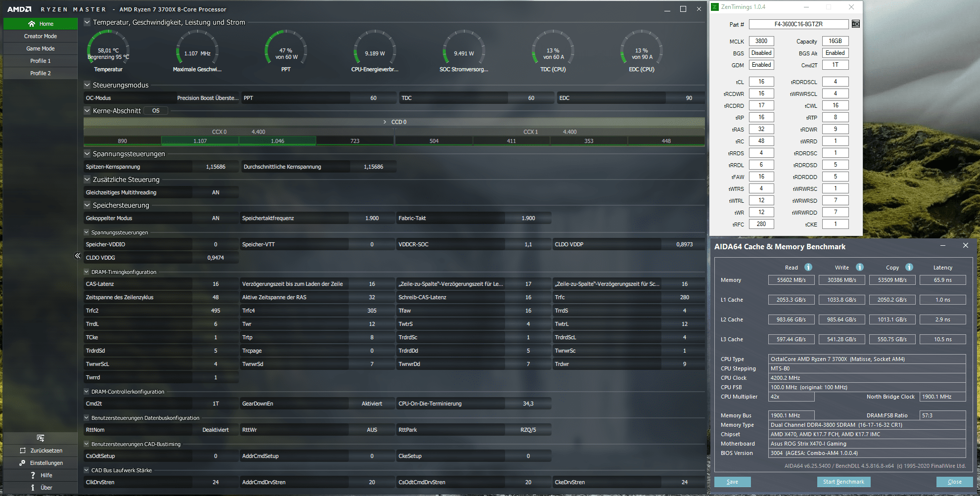Select the core showing 1.046 MHz

coord(278,141)
